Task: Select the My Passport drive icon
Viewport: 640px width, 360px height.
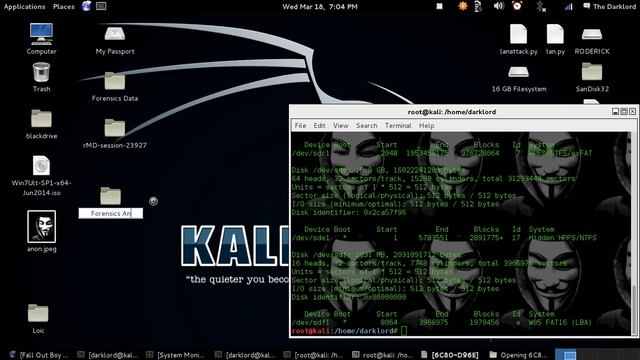Action: [x=115, y=34]
